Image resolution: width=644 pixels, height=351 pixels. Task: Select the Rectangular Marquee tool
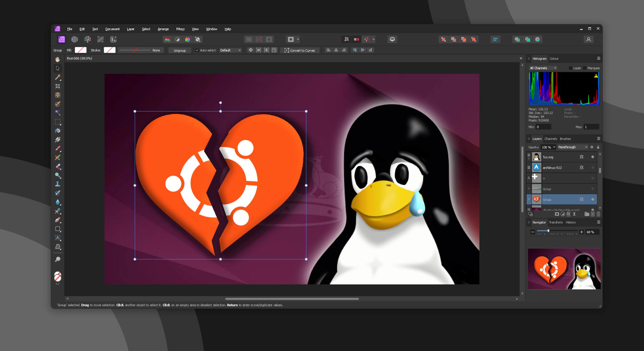(x=58, y=122)
